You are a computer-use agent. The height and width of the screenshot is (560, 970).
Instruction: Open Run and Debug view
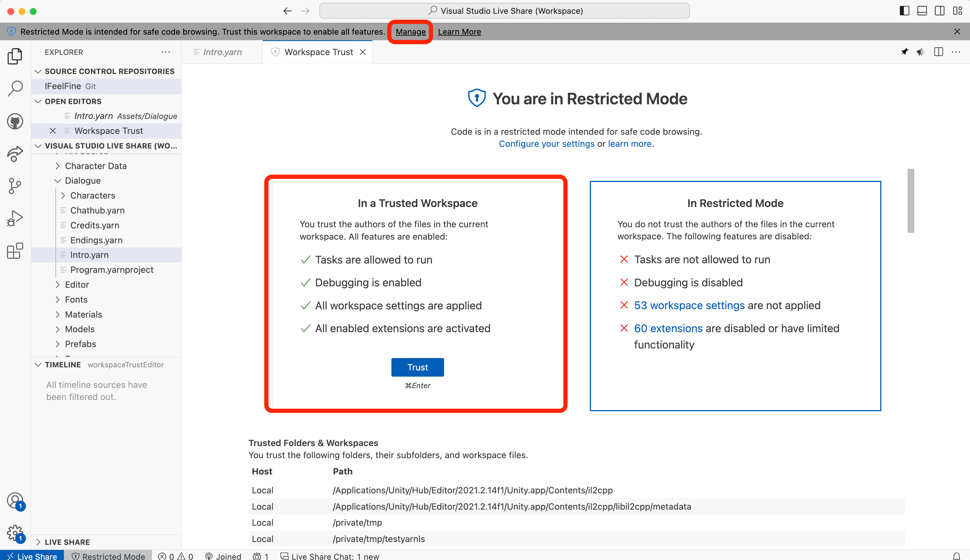click(15, 218)
